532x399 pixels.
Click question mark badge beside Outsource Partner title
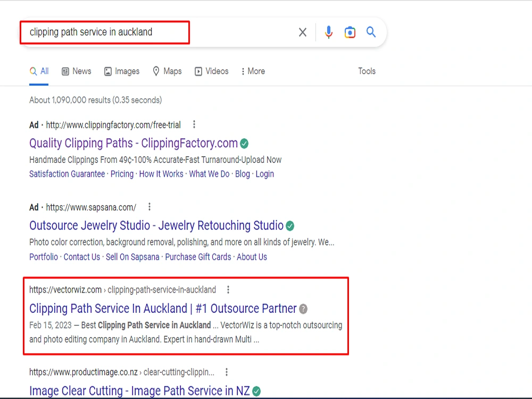click(303, 309)
